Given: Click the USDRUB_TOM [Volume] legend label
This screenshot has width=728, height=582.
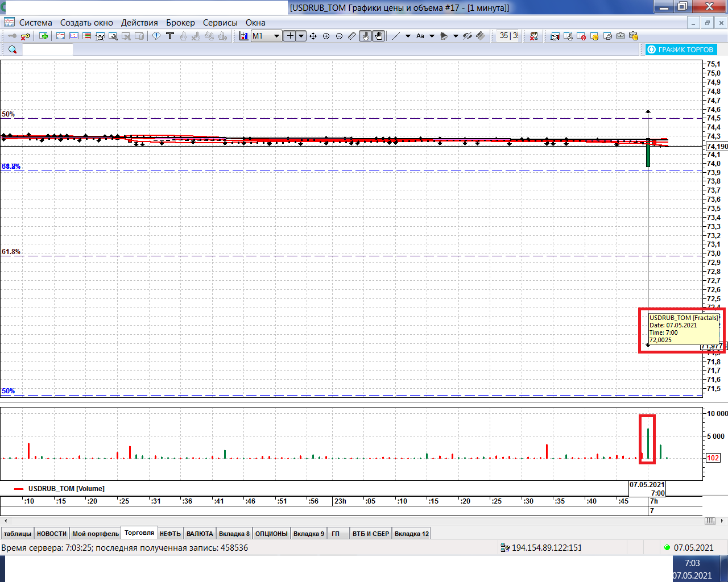Looking at the screenshot, I should [67, 489].
